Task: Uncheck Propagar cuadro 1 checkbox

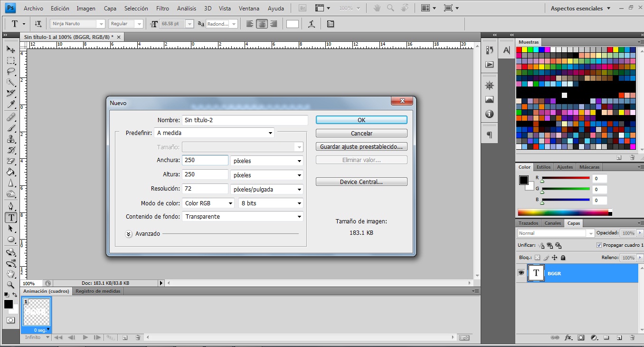Action: point(599,245)
